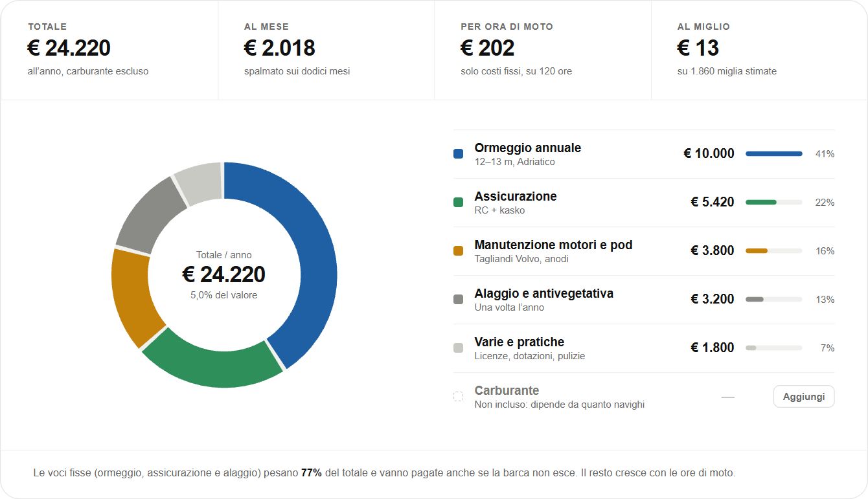Click the dark gray Alaggio swatch

click(x=459, y=300)
